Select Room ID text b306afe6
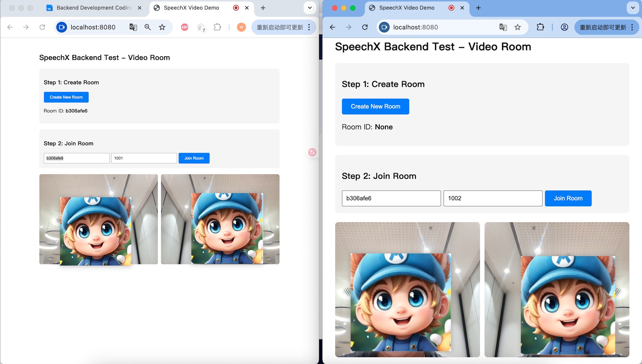Image resolution: width=642 pixels, height=364 pixels. click(x=77, y=111)
